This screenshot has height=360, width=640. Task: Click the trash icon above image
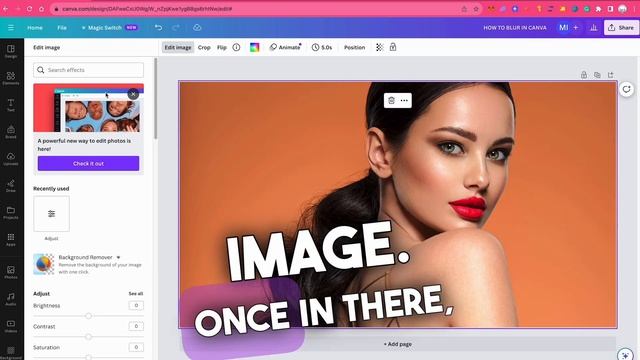pos(391,100)
